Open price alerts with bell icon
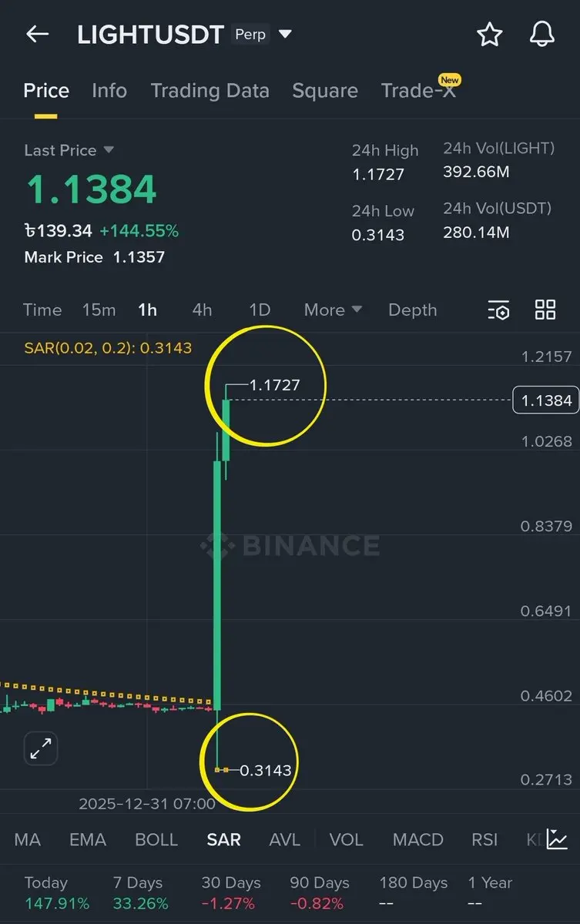The width and height of the screenshot is (580, 924). tap(542, 34)
